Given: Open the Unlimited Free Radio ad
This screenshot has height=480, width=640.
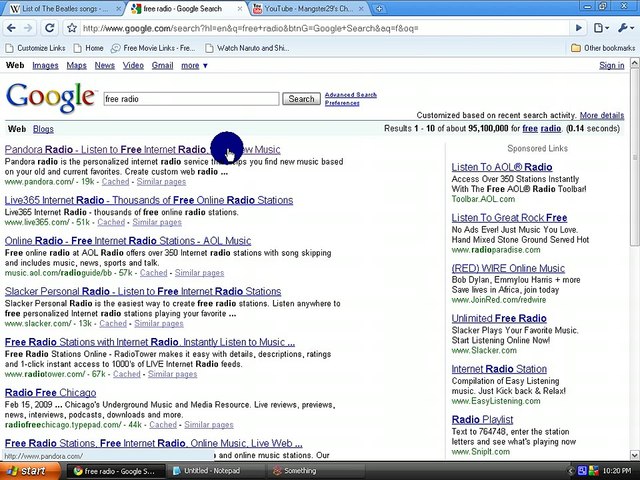Looking at the screenshot, I should click(499, 318).
